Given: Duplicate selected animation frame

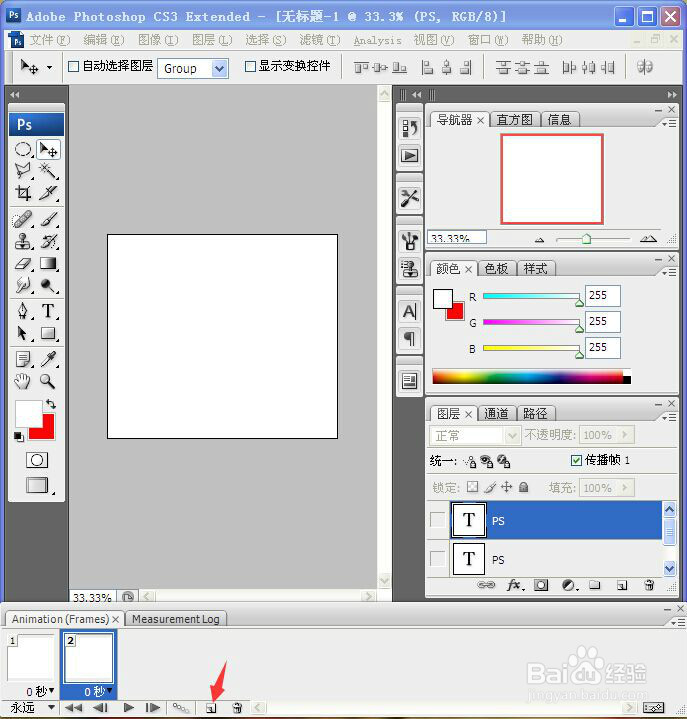Looking at the screenshot, I should point(211,708).
